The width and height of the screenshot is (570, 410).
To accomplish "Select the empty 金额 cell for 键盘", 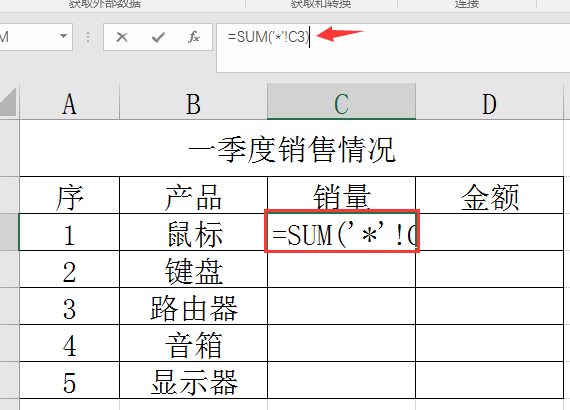I will [490, 269].
